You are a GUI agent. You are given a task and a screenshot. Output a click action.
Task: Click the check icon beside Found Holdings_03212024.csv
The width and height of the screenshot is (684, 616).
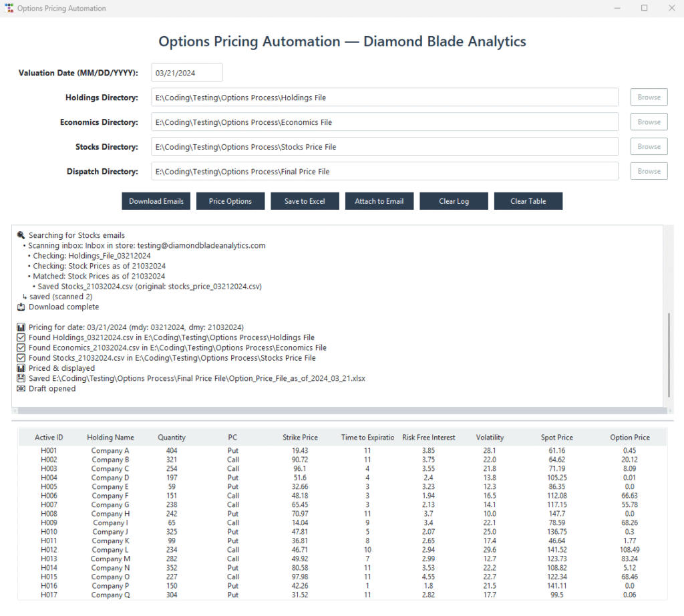point(21,337)
